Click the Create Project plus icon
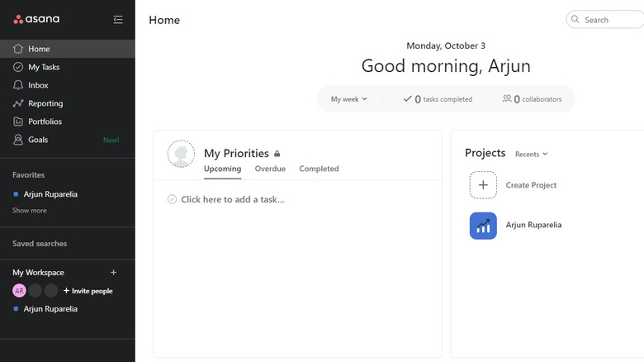 pos(483,185)
